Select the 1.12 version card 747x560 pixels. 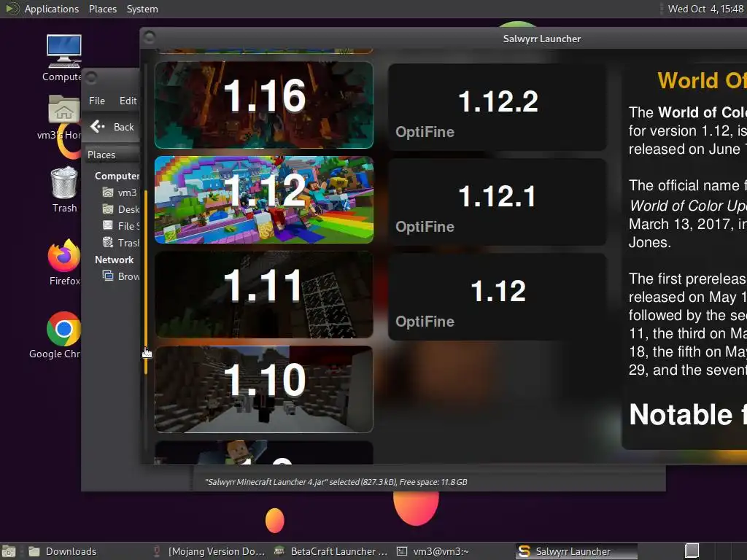pos(264,200)
